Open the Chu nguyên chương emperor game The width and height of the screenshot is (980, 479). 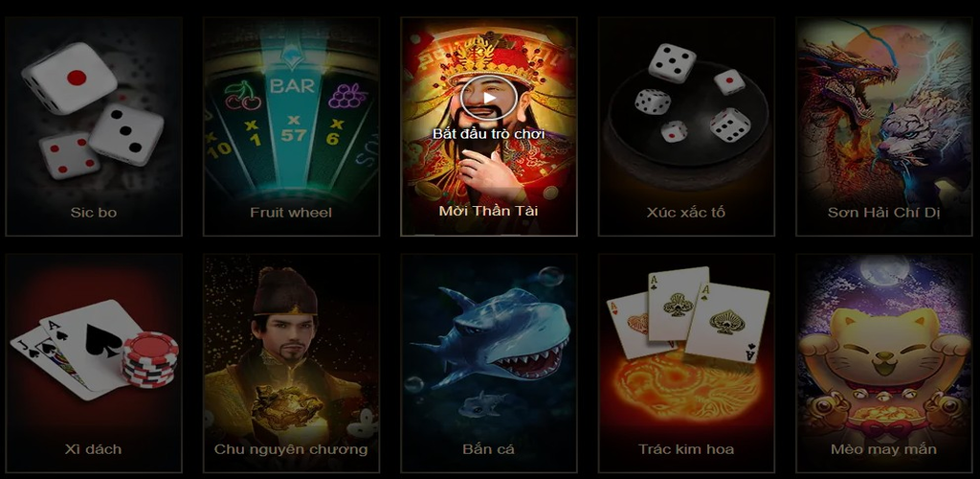pyautogui.click(x=291, y=363)
